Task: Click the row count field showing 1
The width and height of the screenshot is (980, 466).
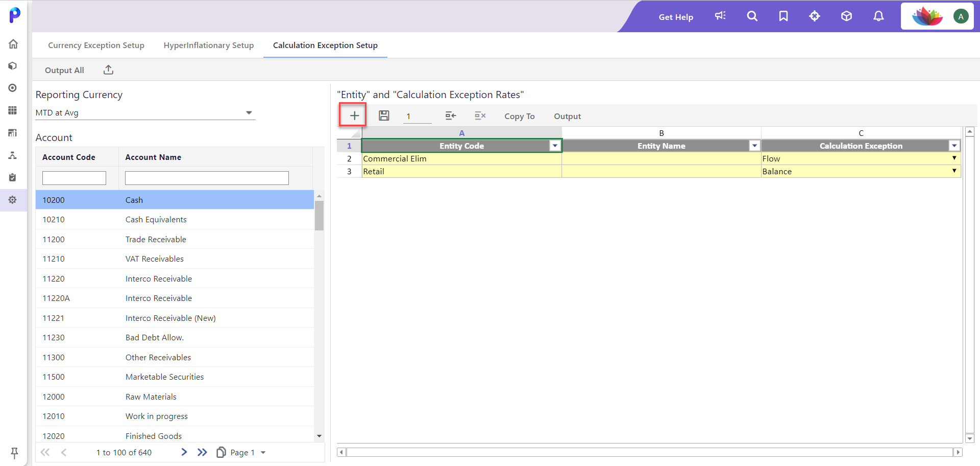Action: point(417,116)
